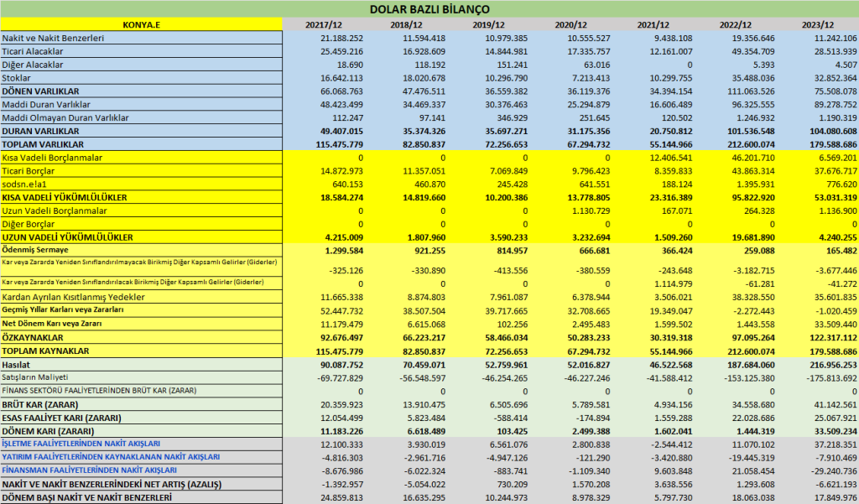Click the Nakit ve Nakit Benzerleri row label
The width and height of the screenshot is (859, 504).
click(53, 39)
